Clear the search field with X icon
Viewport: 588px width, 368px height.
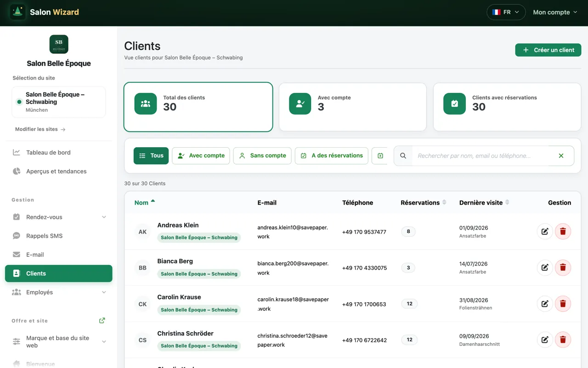coord(561,155)
